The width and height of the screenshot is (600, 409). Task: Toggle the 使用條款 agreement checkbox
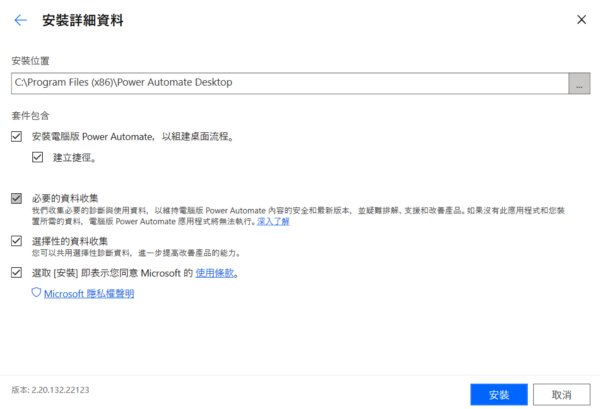click(16, 272)
